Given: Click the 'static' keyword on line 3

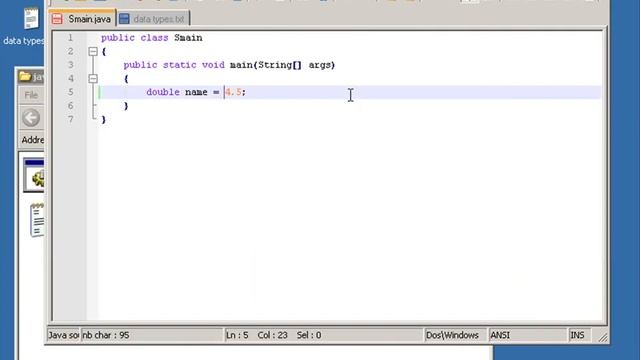Looking at the screenshot, I should click(180, 65).
